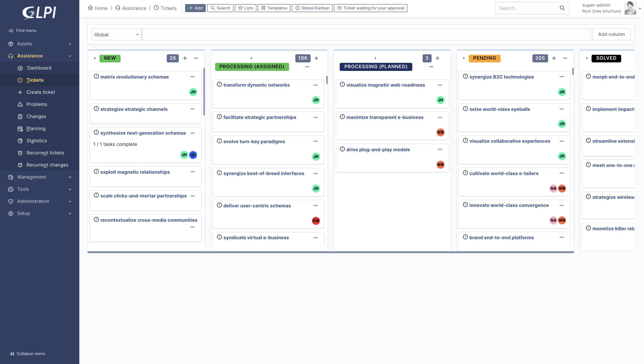This screenshot has height=364, width=644.
Task: Open the Problems section
Action: pyautogui.click(x=37, y=104)
